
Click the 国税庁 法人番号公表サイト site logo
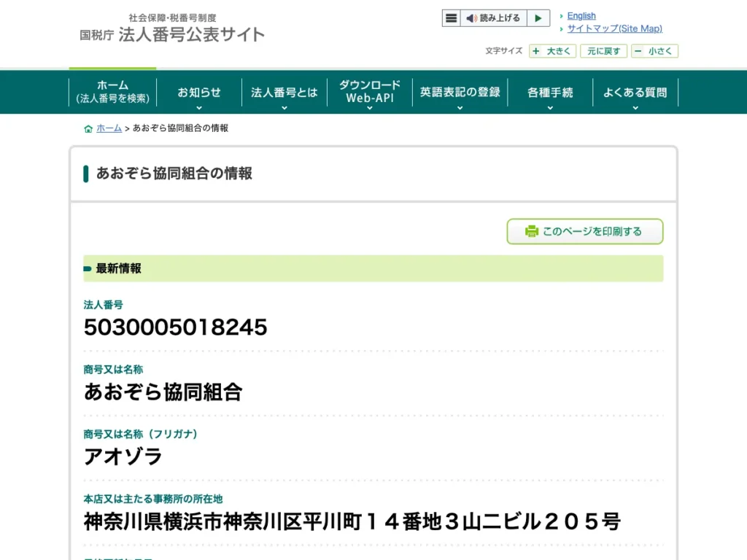coord(172,28)
